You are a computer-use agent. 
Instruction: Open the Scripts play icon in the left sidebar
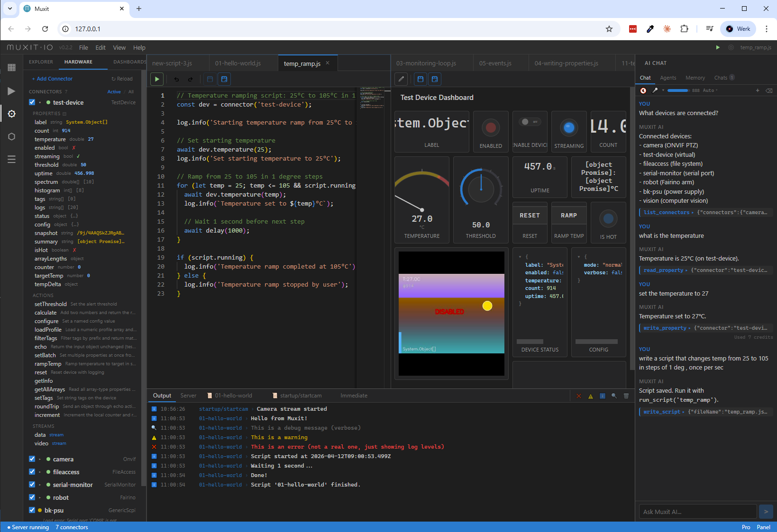pos(11,91)
